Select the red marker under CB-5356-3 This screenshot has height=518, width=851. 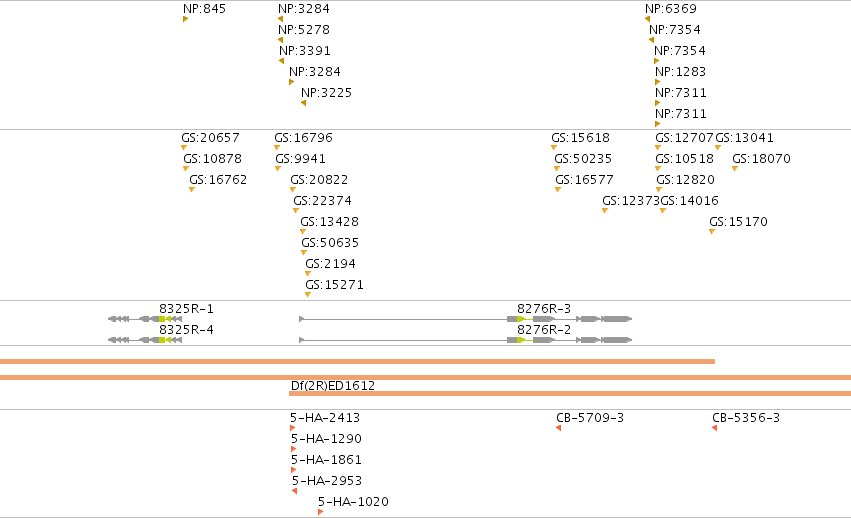pos(714,428)
